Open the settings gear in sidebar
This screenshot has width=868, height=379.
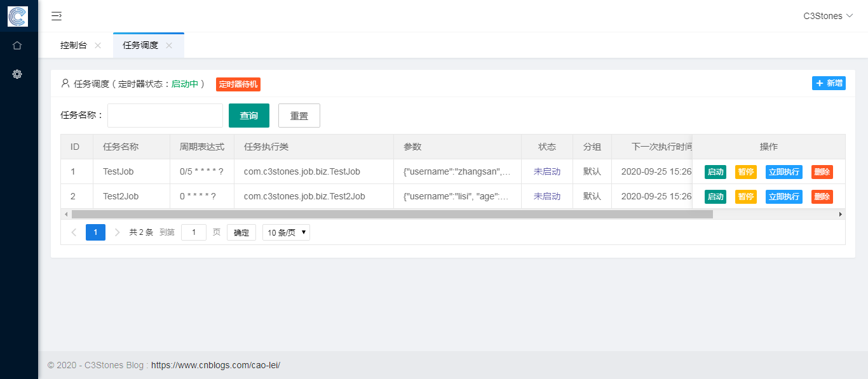pos(17,74)
